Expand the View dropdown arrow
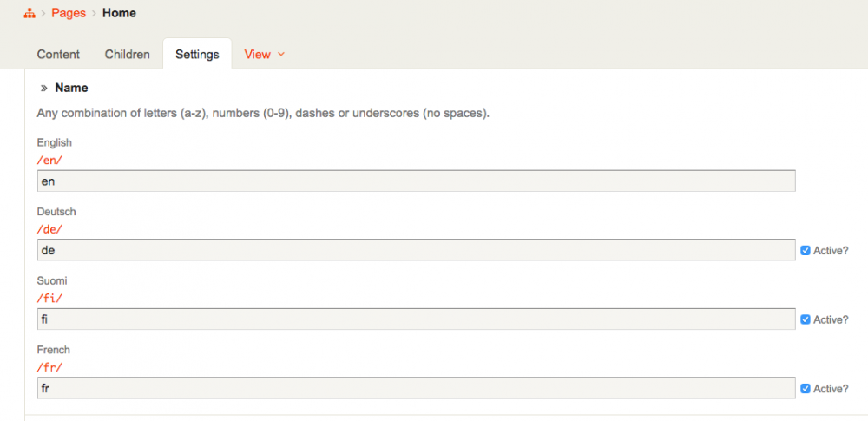The height and width of the screenshot is (421, 868). (281, 54)
